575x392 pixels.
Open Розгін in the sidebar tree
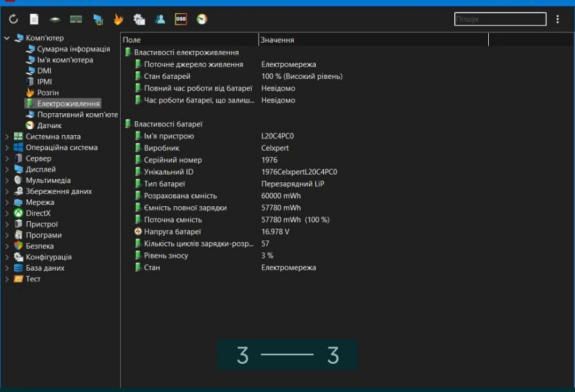pyautogui.click(x=48, y=93)
